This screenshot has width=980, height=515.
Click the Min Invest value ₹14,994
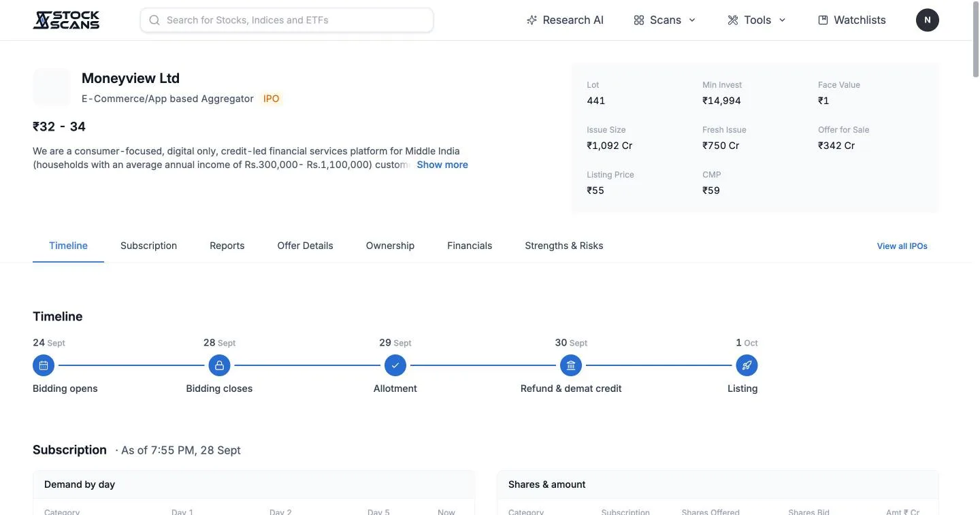(721, 101)
